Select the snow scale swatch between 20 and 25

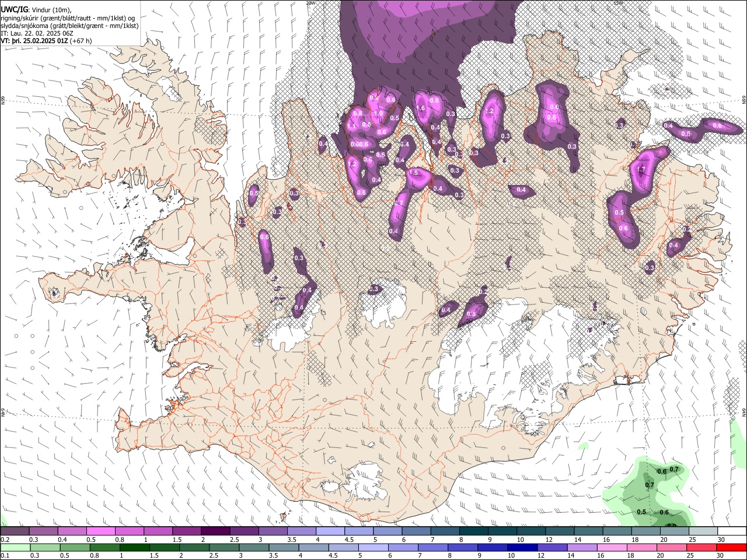coord(674,531)
